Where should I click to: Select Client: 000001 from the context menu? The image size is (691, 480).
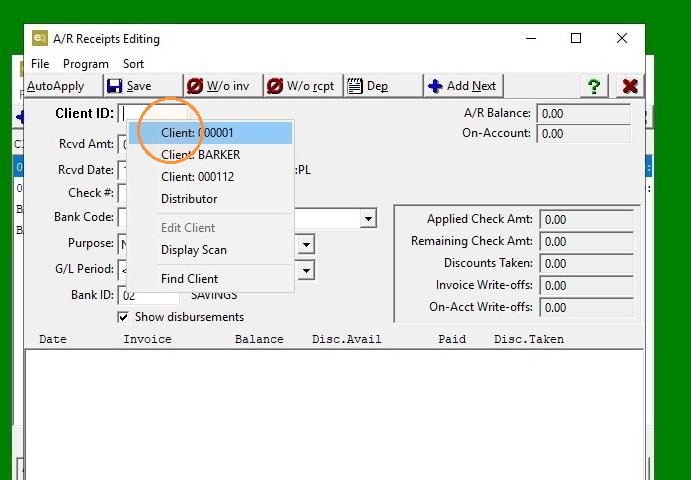(x=211, y=133)
